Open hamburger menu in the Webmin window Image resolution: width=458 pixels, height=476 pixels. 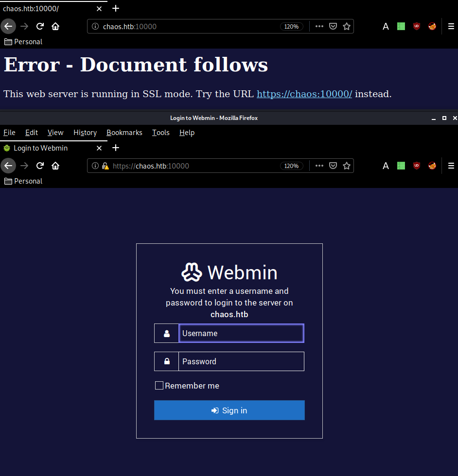coord(451,166)
